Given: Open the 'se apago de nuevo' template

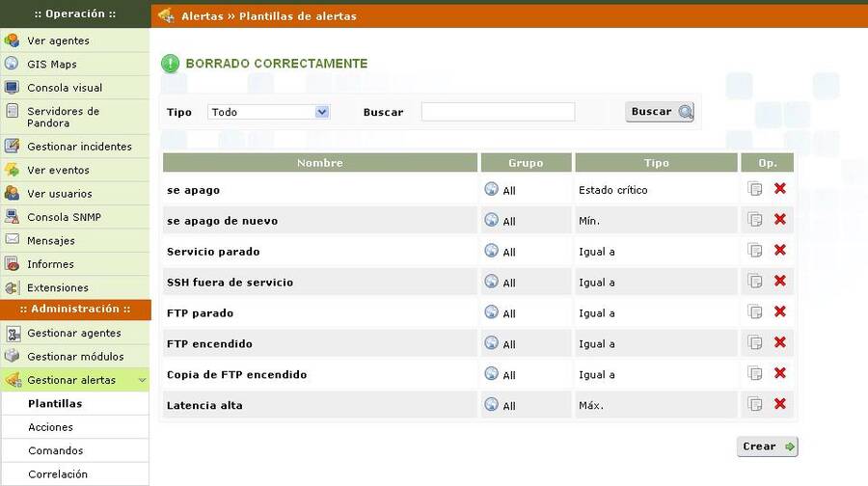Looking at the screenshot, I should click(x=222, y=221).
